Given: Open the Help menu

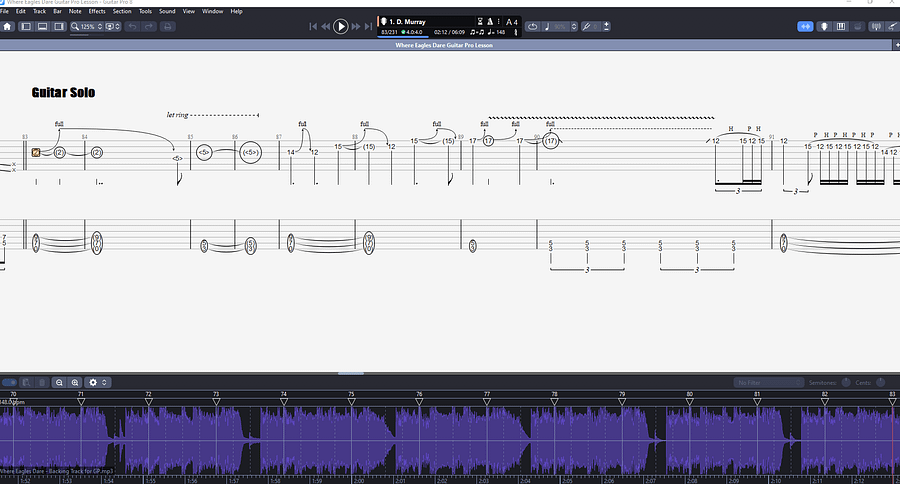Looking at the screenshot, I should click(236, 11).
